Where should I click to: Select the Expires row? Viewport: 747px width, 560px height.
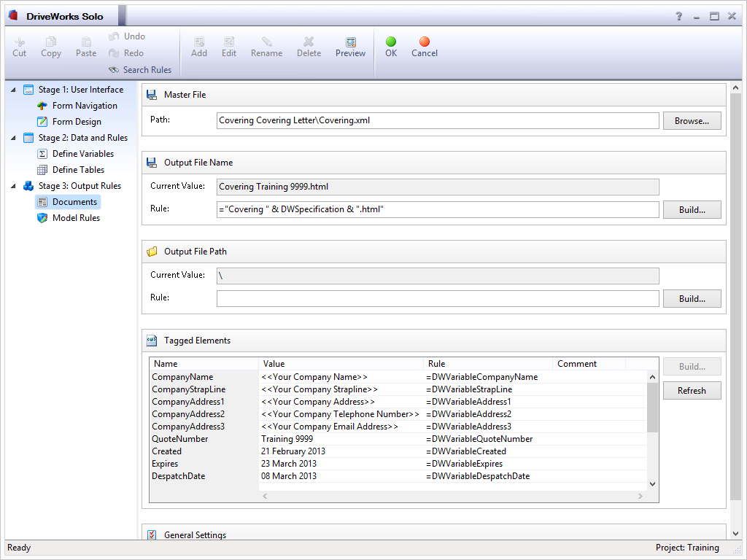tap(398, 463)
